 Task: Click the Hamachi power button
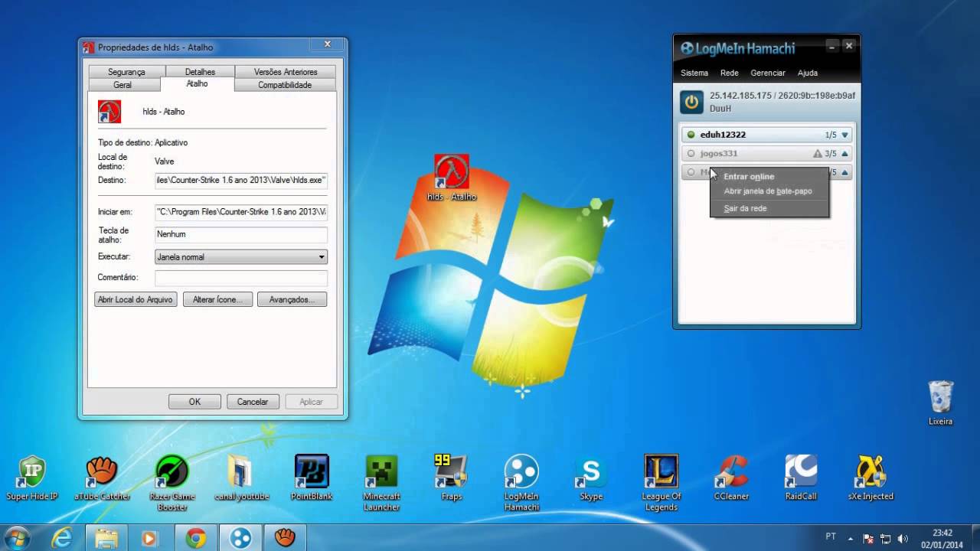click(x=692, y=102)
